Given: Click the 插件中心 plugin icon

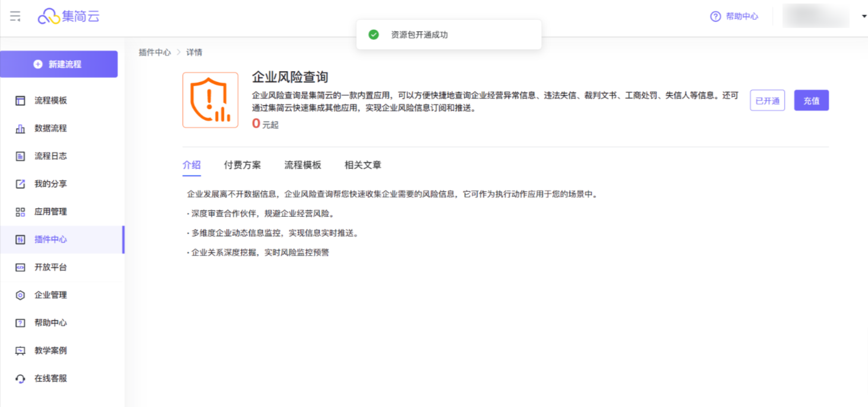Looking at the screenshot, I should coord(20,239).
